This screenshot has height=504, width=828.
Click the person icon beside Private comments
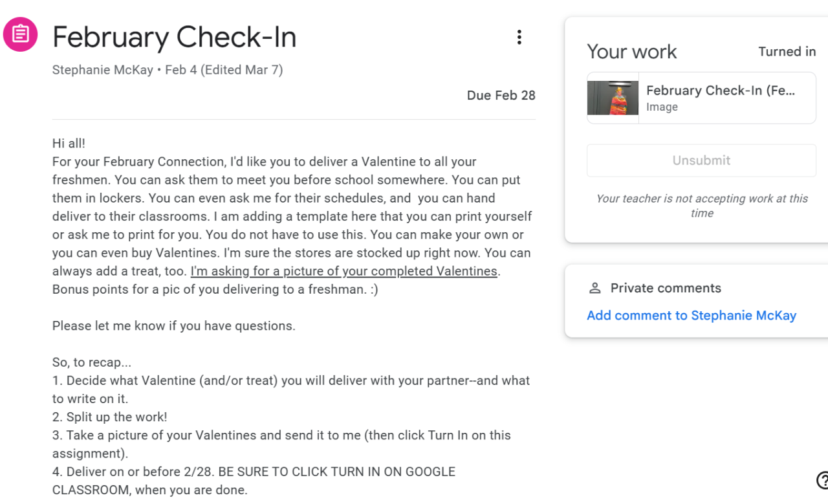[595, 289]
